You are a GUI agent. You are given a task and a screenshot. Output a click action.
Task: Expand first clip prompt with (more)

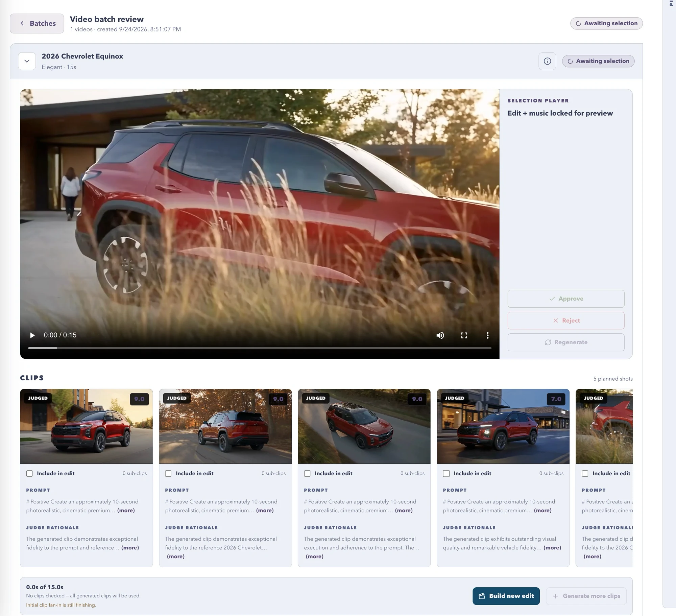tap(126, 510)
